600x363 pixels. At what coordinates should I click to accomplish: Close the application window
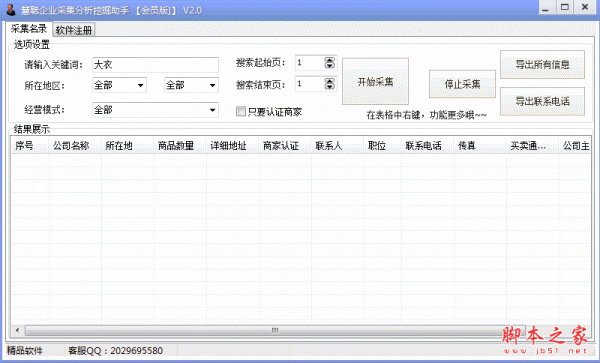[585, 7]
